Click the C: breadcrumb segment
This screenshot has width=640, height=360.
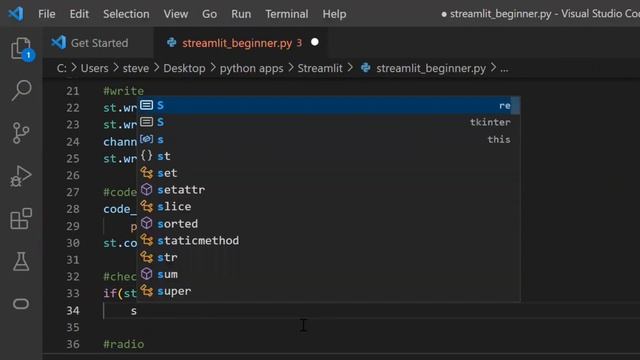tap(62, 68)
